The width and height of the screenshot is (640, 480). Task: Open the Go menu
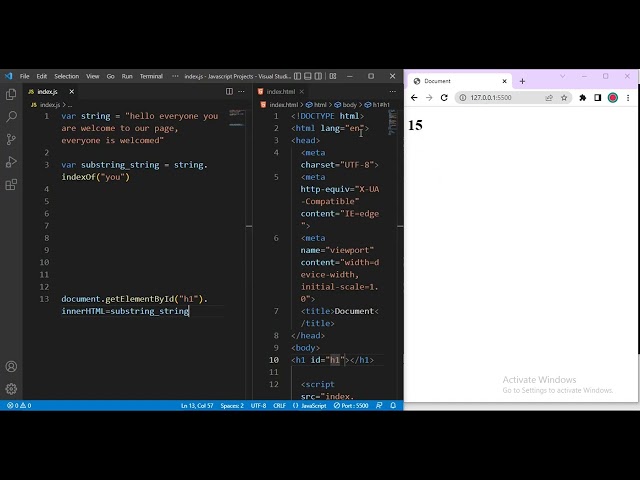click(111, 76)
